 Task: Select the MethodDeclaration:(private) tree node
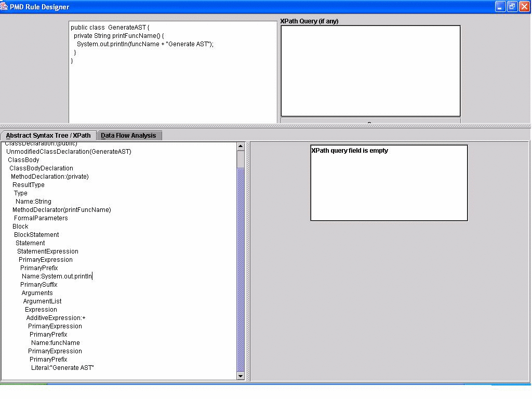point(50,177)
